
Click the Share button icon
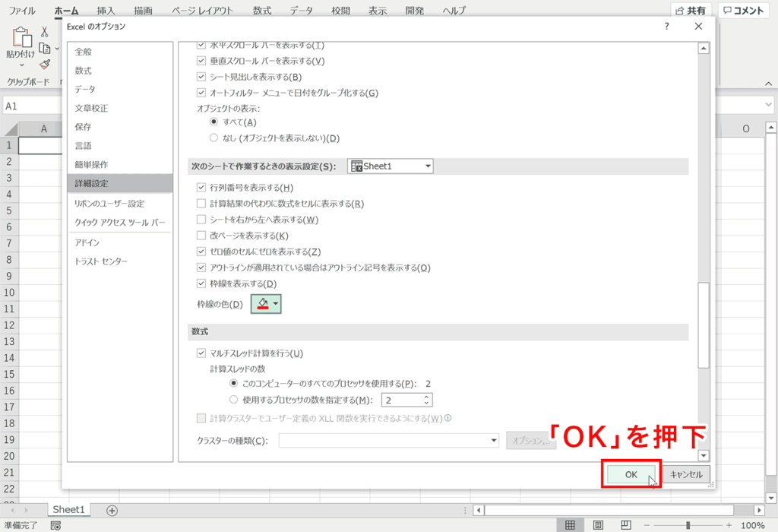(691, 11)
